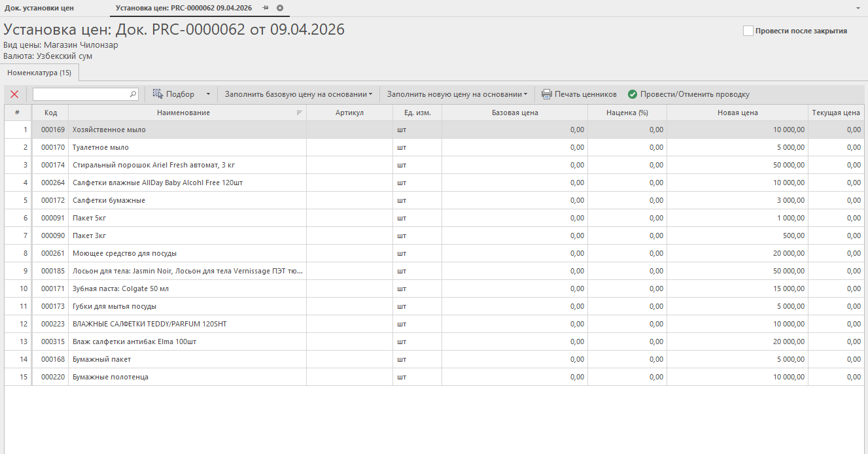Click the filter icon in Наименование header

tap(300, 113)
